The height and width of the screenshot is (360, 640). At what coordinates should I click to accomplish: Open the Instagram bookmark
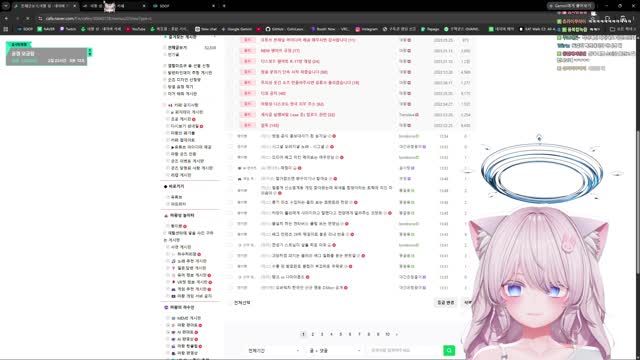point(366,29)
